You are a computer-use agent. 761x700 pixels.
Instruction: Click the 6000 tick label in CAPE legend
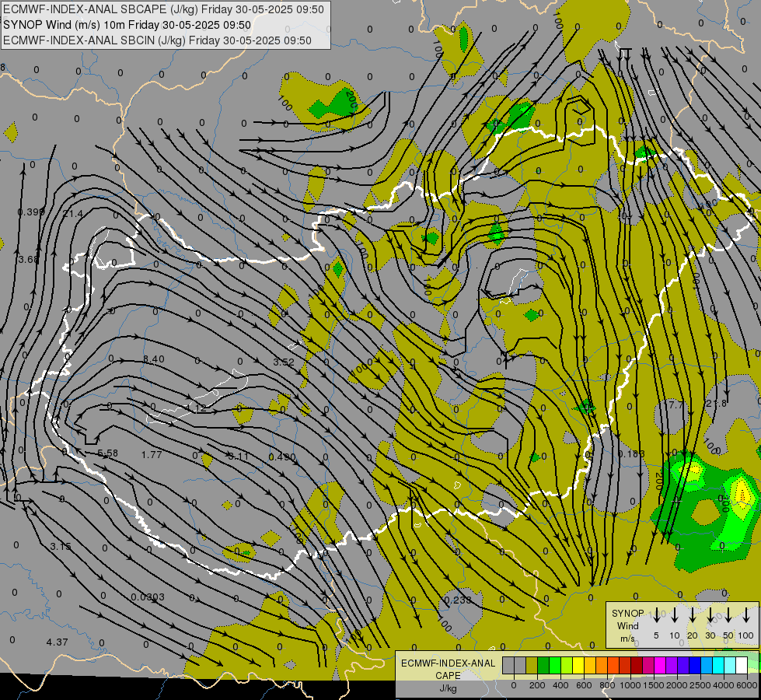pos(746,685)
